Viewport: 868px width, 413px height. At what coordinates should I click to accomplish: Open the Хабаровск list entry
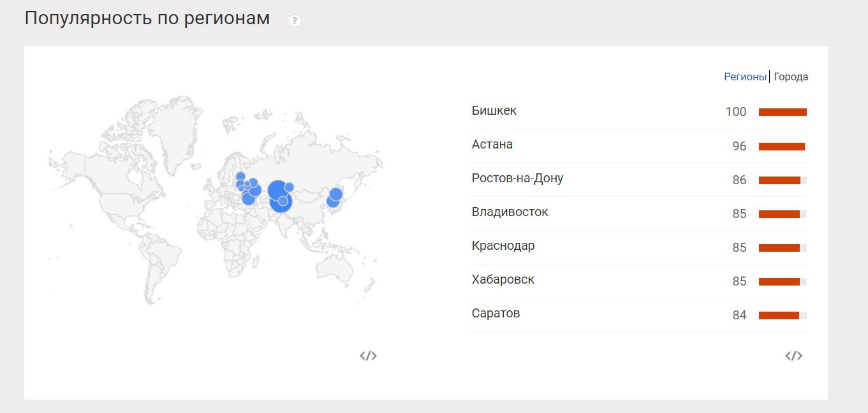click(x=503, y=280)
